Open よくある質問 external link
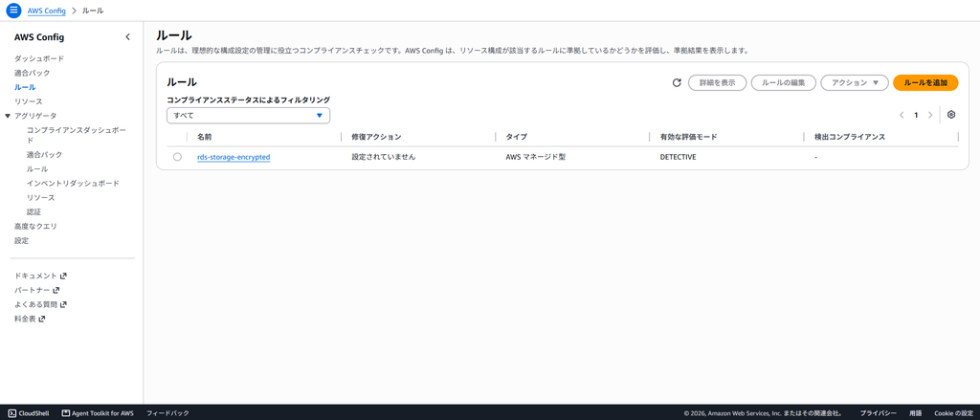 click(40, 304)
